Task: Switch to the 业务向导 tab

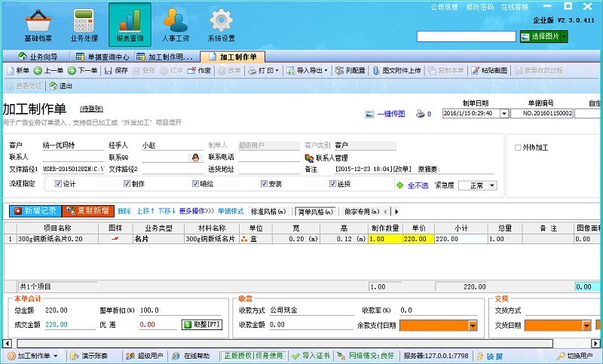Action: point(38,57)
